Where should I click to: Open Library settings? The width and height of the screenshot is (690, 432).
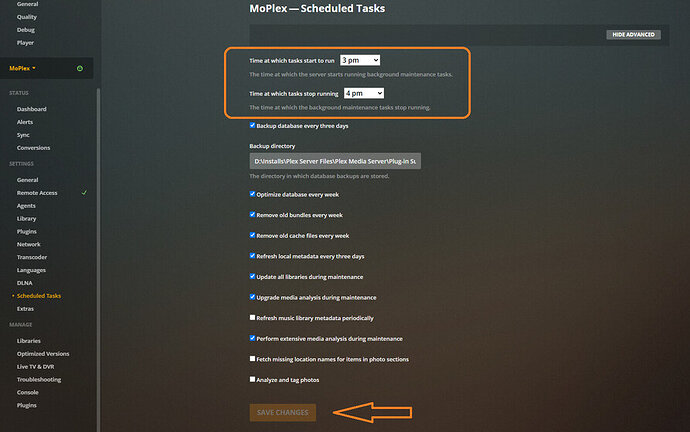point(26,219)
